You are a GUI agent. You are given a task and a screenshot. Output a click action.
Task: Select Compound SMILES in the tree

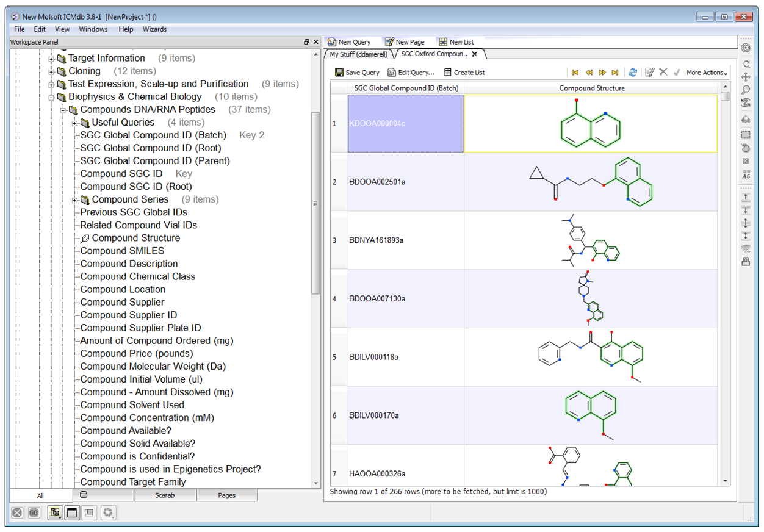click(122, 251)
